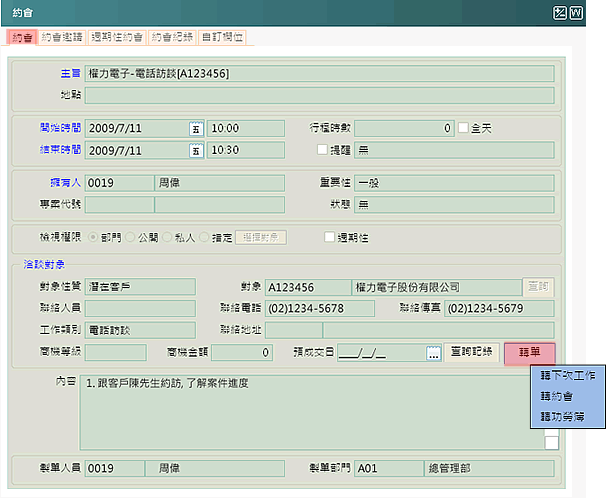Select the 私人 radio button
Screen dimensions: 606x498
click(x=168, y=237)
